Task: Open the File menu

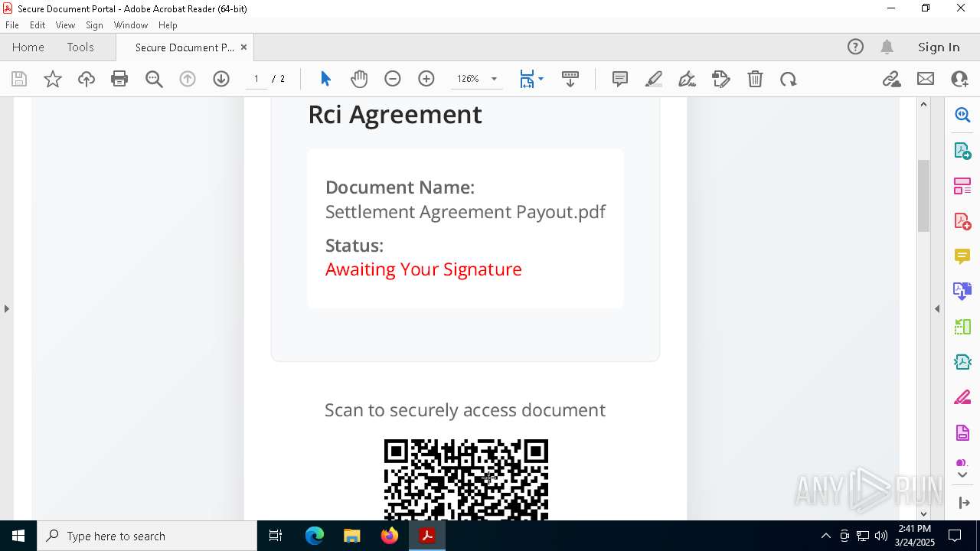Action: [12, 25]
